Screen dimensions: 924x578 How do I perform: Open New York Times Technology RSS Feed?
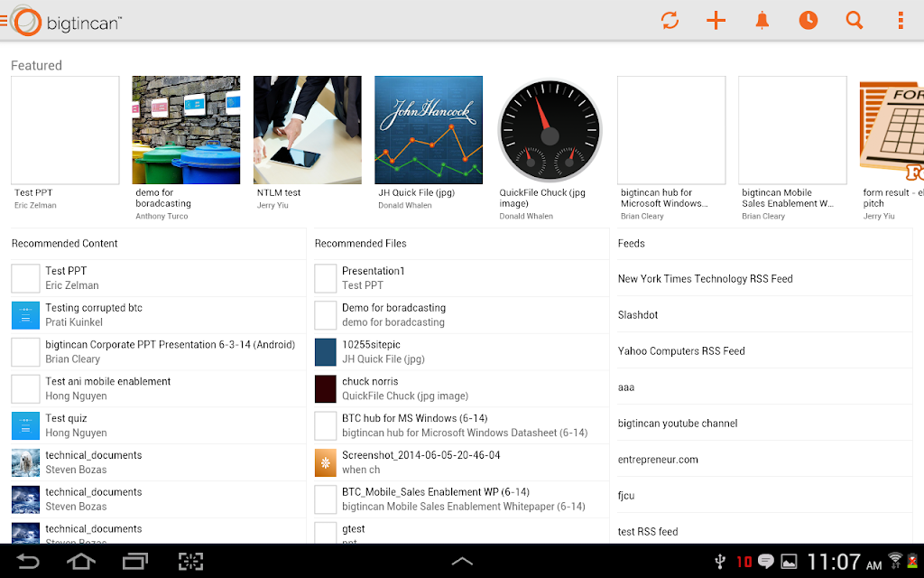[765, 278]
